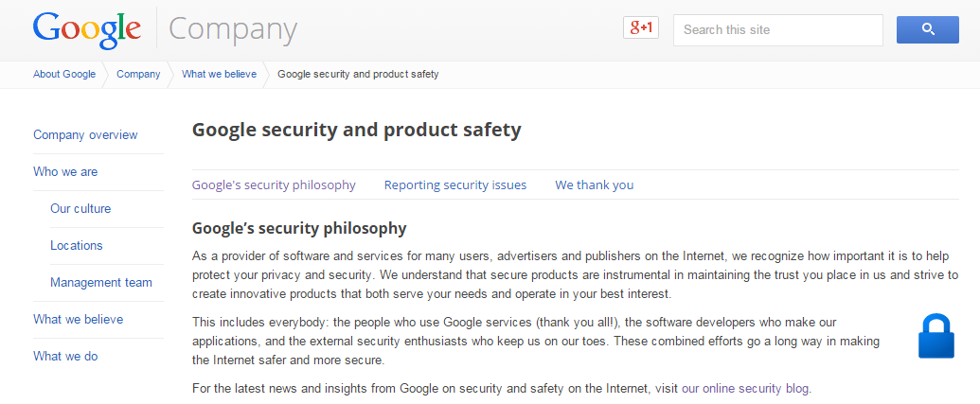This screenshot has height=404, width=980.
Task: Select What we believe in the sidebar
Action: click(79, 319)
